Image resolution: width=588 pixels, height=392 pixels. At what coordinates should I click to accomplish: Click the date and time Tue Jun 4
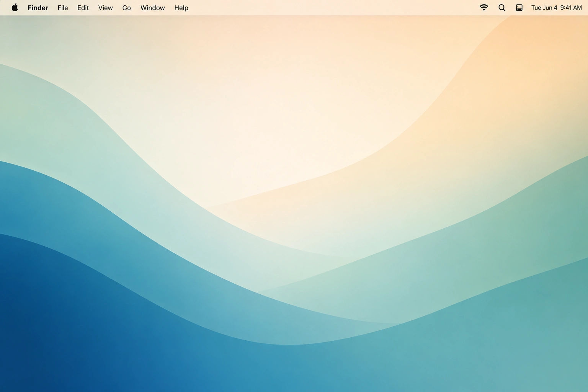[x=557, y=8]
